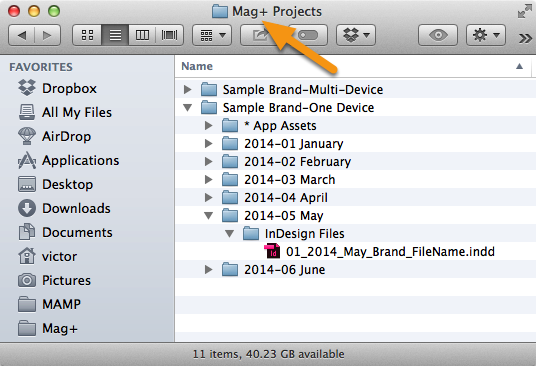Viewport: 536px width, 366px height.
Task: Open Pictures in the sidebar
Action: click(x=54, y=280)
